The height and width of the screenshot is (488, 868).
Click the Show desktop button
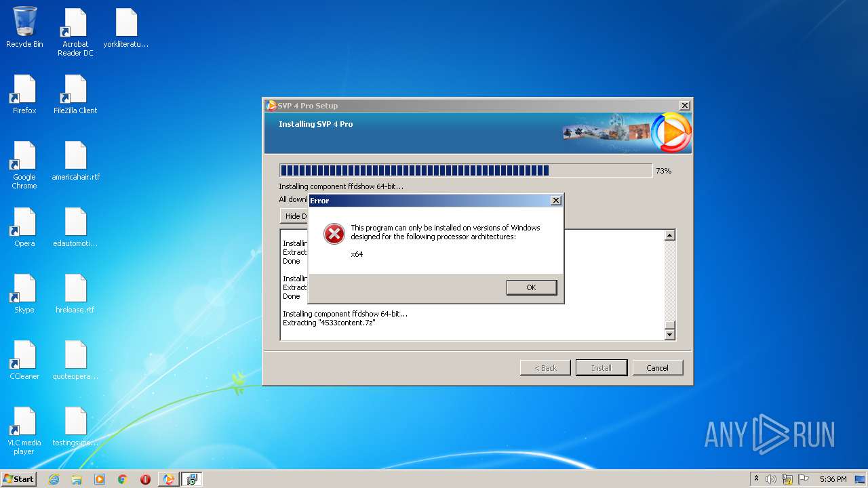pyautogui.click(x=860, y=479)
